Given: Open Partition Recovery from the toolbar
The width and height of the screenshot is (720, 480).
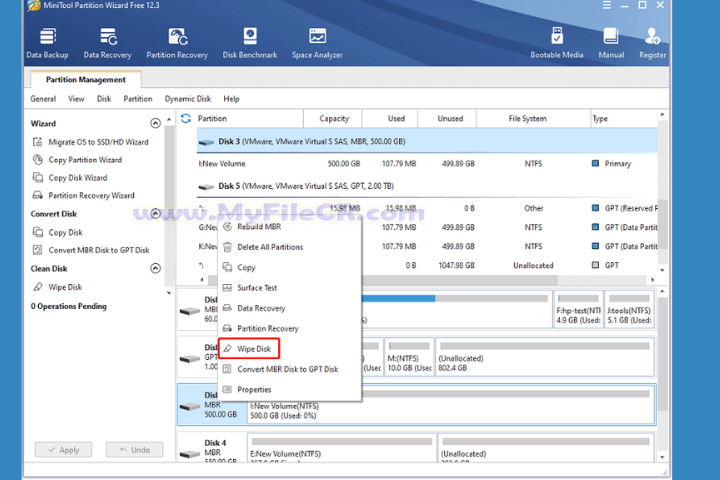Looking at the screenshot, I should (177, 43).
